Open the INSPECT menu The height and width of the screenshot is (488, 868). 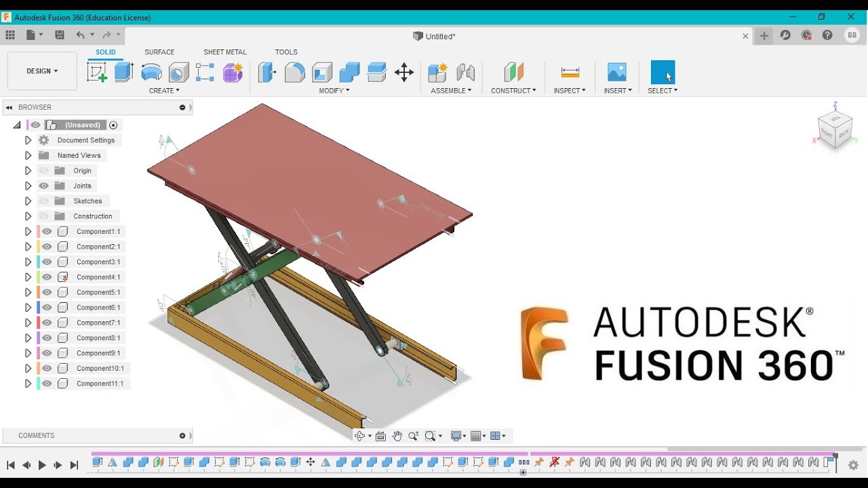pos(570,90)
